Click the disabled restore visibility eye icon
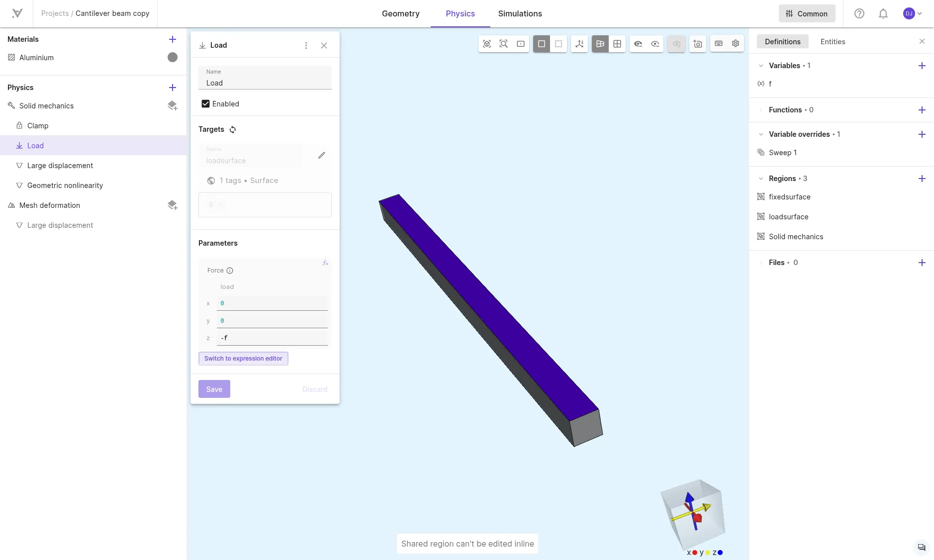934x560 pixels. [676, 44]
